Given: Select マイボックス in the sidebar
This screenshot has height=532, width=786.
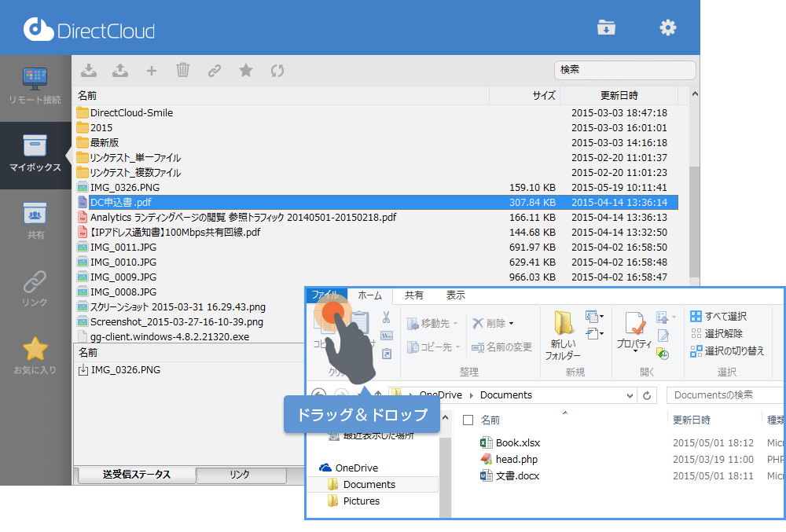Looking at the screenshot, I should 35,154.
